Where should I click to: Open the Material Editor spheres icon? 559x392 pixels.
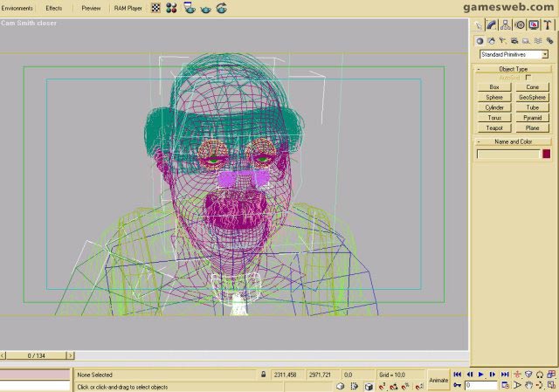[171, 8]
